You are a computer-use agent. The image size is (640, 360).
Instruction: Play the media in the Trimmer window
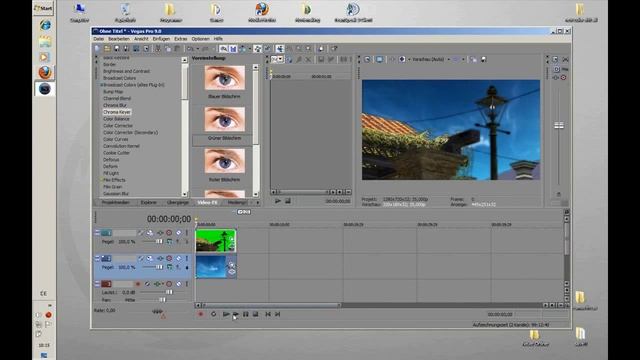[278, 201]
